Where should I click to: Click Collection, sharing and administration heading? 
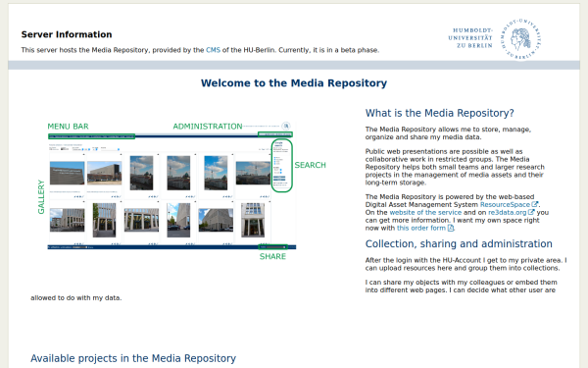(x=459, y=243)
